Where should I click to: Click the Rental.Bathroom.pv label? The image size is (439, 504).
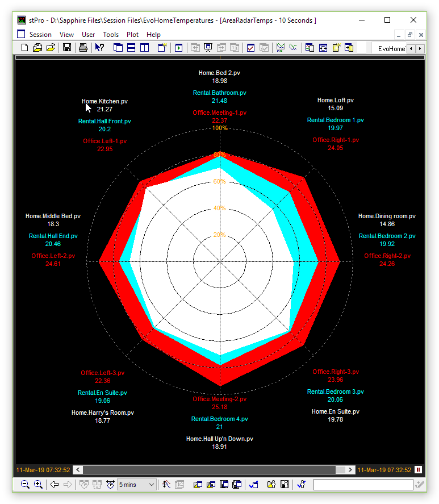tap(219, 93)
